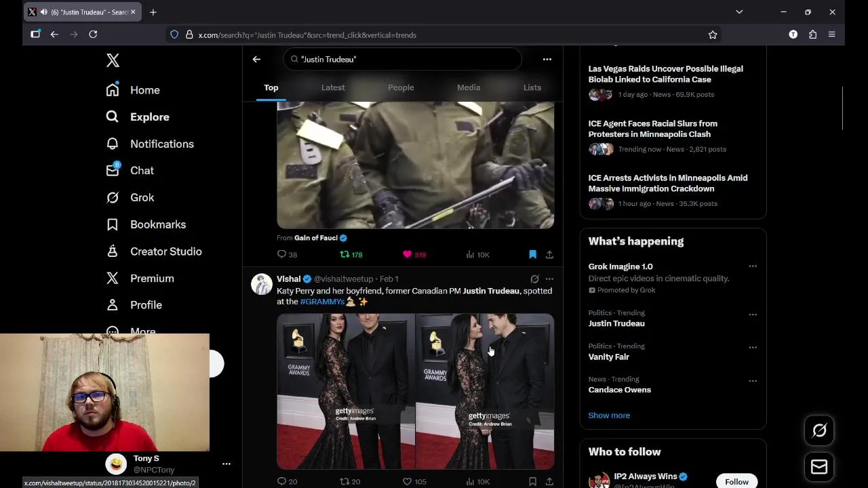Image resolution: width=868 pixels, height=488 pixels.
Task: Open left Grammys photo in Vishal post
Action: click(x=346, y=391)
